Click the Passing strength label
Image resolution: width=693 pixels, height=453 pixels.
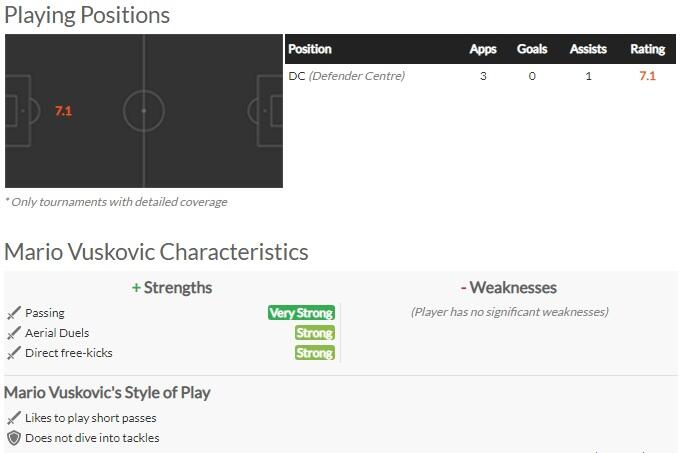(45, 313)
